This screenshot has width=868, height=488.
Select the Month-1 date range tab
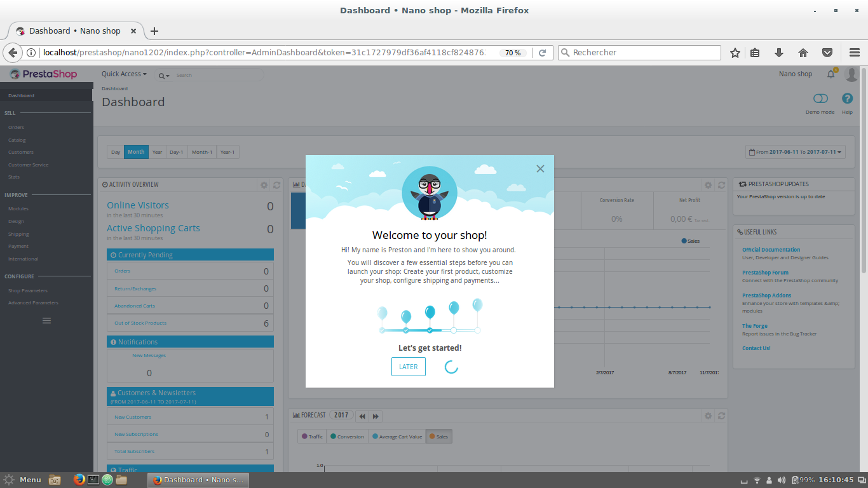[x=202, y=152]
